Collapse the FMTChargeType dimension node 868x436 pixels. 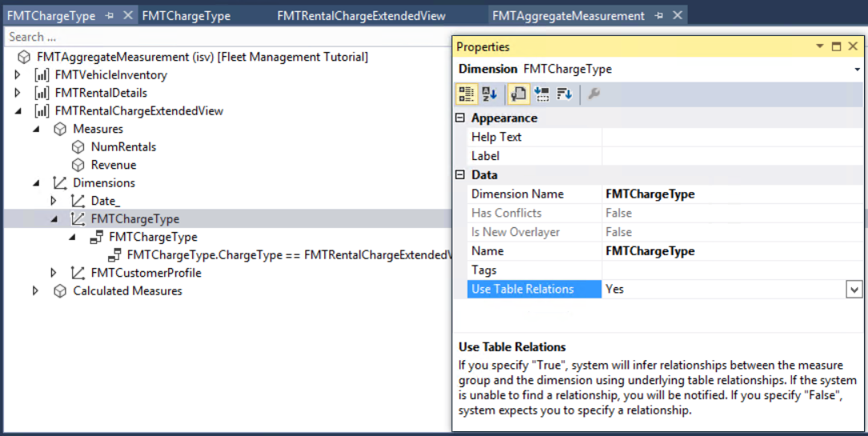click(x=54, y=219)
